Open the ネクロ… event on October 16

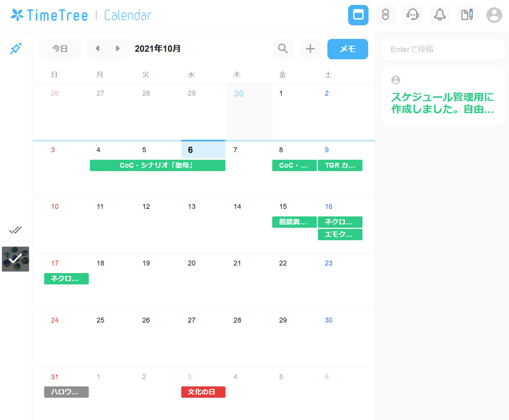pyautogui.click(x=340, y=222)
